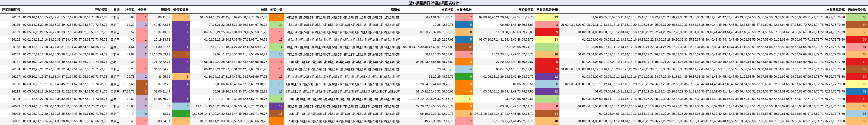Image resolution: width=868 pixels, height=125 pixels.
Task: Click cold number '14,29' in row 26176
Action: [x=131, y=25]
